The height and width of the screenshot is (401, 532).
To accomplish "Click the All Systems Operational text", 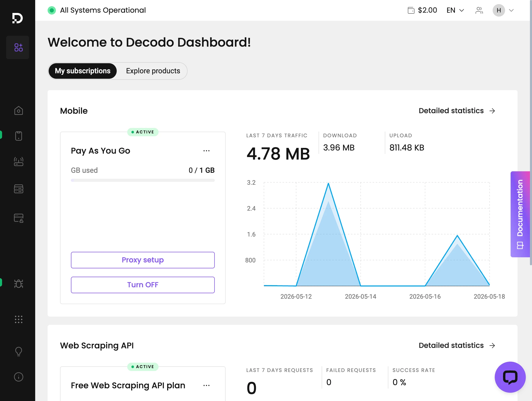I will 103,10.
